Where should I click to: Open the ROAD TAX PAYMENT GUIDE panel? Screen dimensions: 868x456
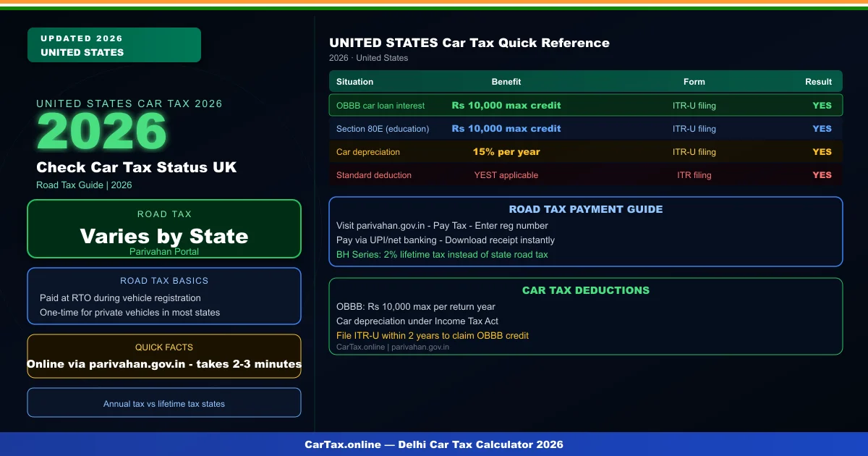[586, 230]
